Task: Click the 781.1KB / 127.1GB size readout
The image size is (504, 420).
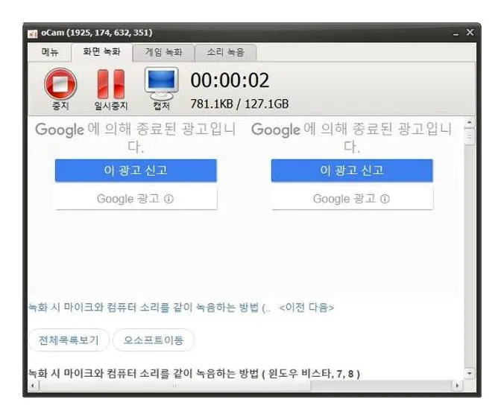Action: click(239, 104)
